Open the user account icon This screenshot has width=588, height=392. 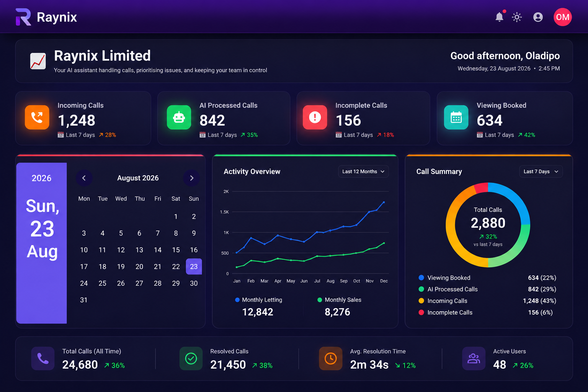(x=538, y=17)
